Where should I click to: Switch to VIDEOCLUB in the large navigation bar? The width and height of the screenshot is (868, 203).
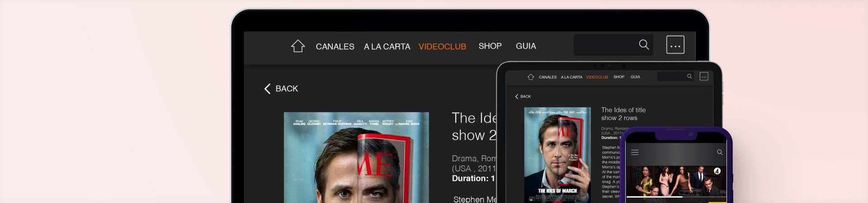coord(442,46)
